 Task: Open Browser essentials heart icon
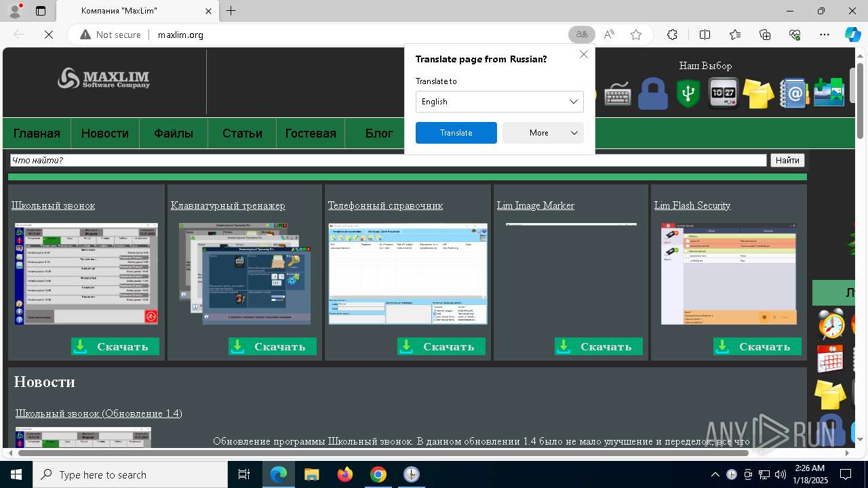pos(795,35)
